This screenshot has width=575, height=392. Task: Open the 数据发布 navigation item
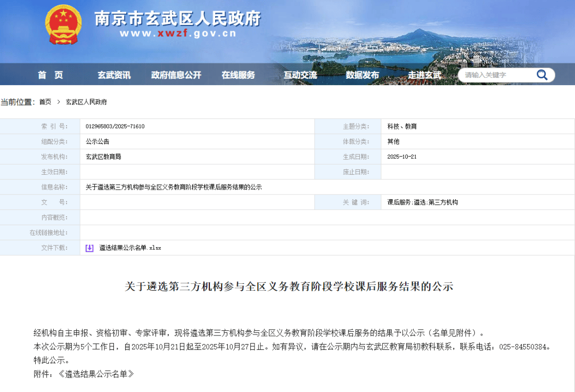click(x=363, y=75)
